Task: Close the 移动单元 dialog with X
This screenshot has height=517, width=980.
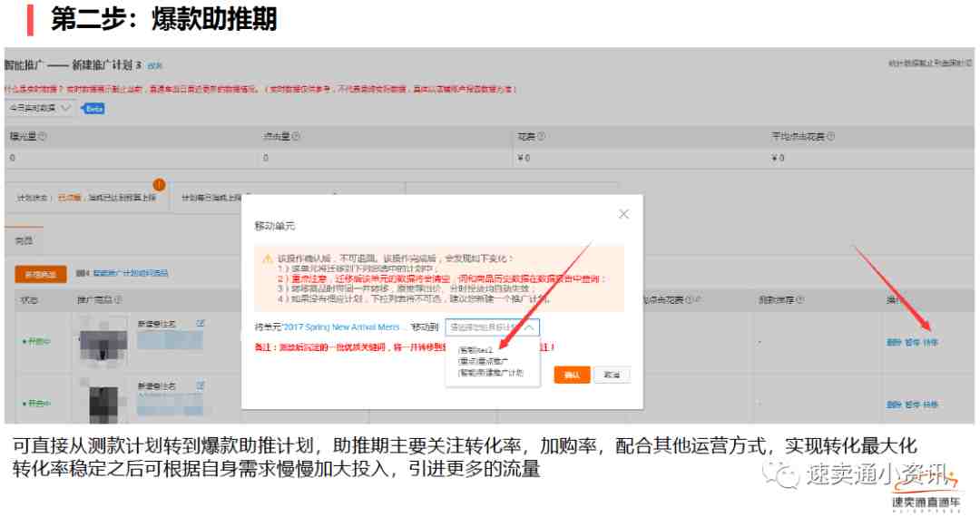Action: pyautogui.click(x=623, y=214)
